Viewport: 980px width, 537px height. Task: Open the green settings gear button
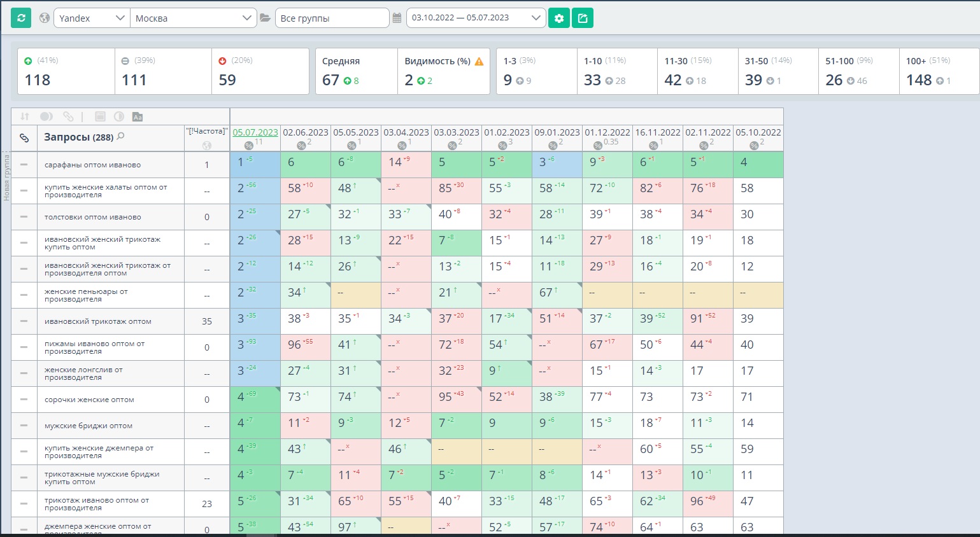tap(559, 18)
